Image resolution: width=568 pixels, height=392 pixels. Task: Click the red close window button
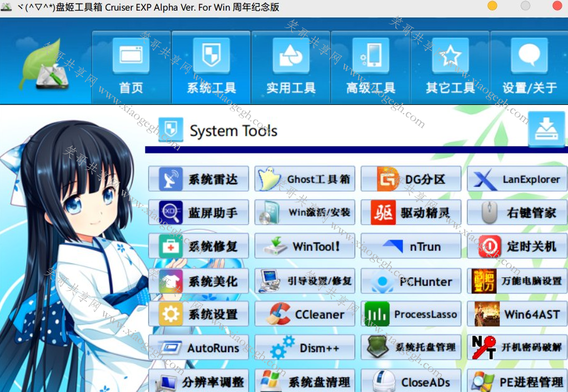click(557, 6)
